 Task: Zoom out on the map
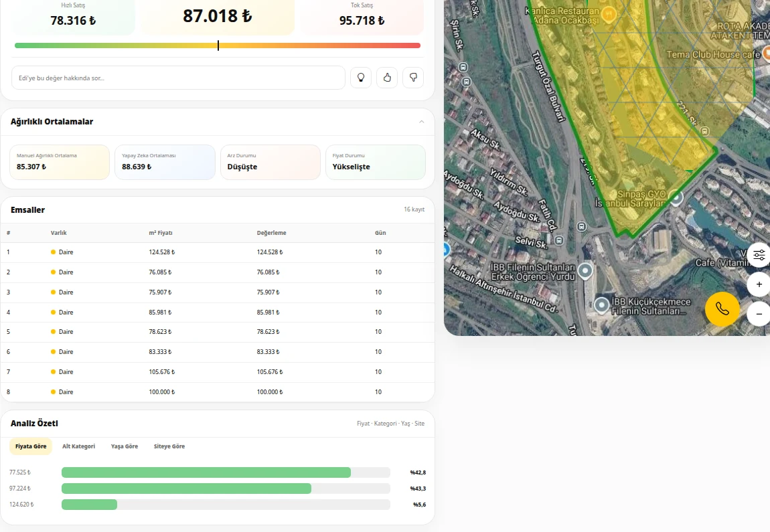pos(759,314)
